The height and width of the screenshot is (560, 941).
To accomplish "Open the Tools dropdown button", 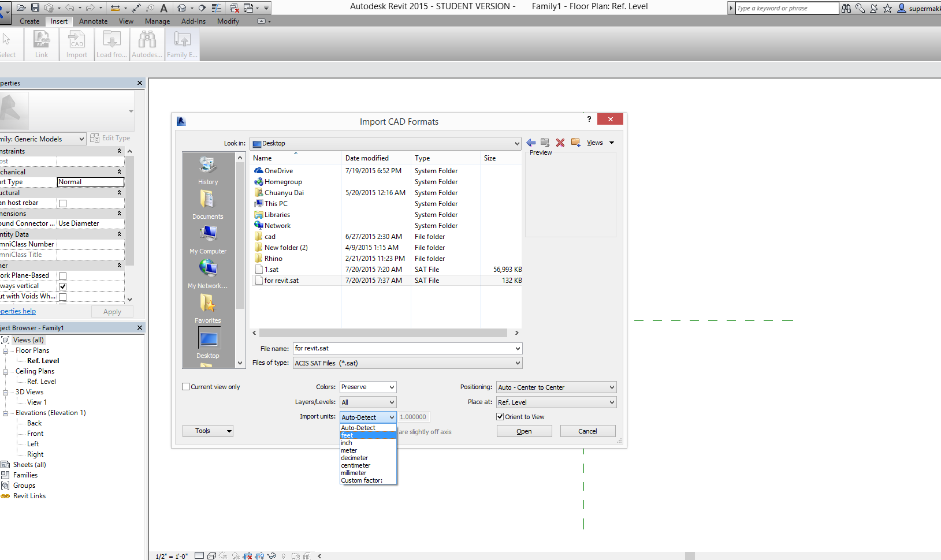I will pos(208,431).
